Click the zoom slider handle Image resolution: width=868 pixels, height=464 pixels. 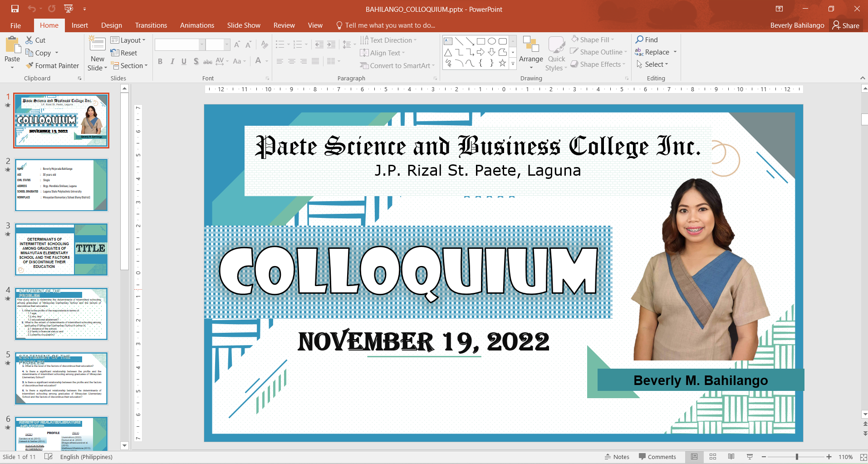(x=797, y=457)
